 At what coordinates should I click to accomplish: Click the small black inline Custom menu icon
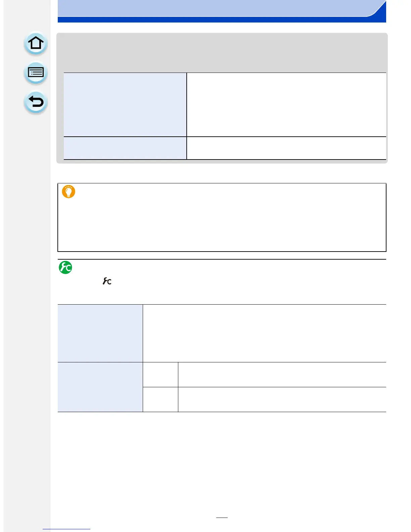107,281
